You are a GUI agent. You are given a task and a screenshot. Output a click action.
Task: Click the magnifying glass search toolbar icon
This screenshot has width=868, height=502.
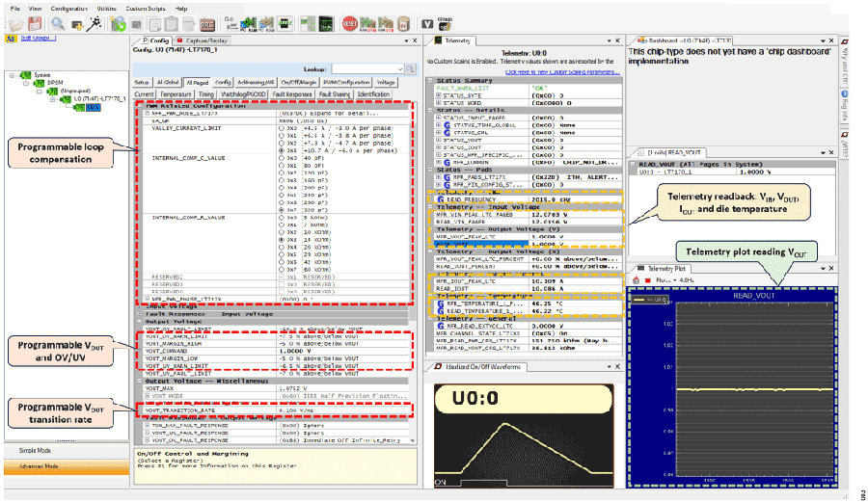coord(57,21)
